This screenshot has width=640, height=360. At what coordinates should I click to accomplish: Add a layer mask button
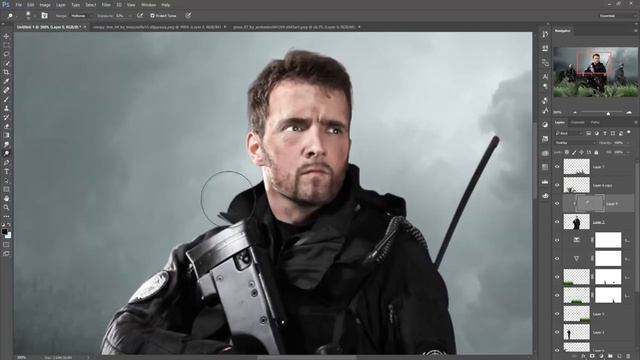point(592,356)
